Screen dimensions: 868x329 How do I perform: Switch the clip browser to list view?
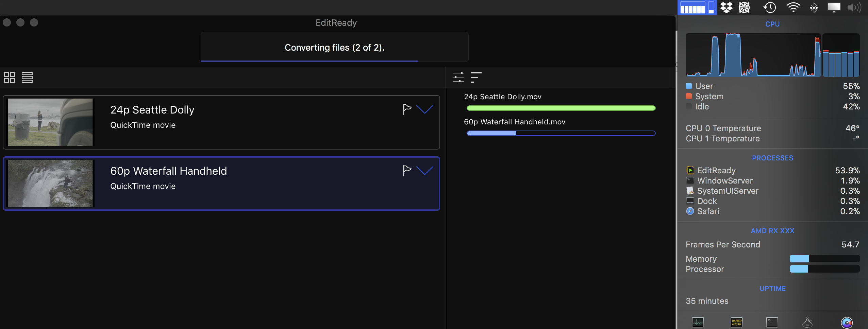pos(27,77)
